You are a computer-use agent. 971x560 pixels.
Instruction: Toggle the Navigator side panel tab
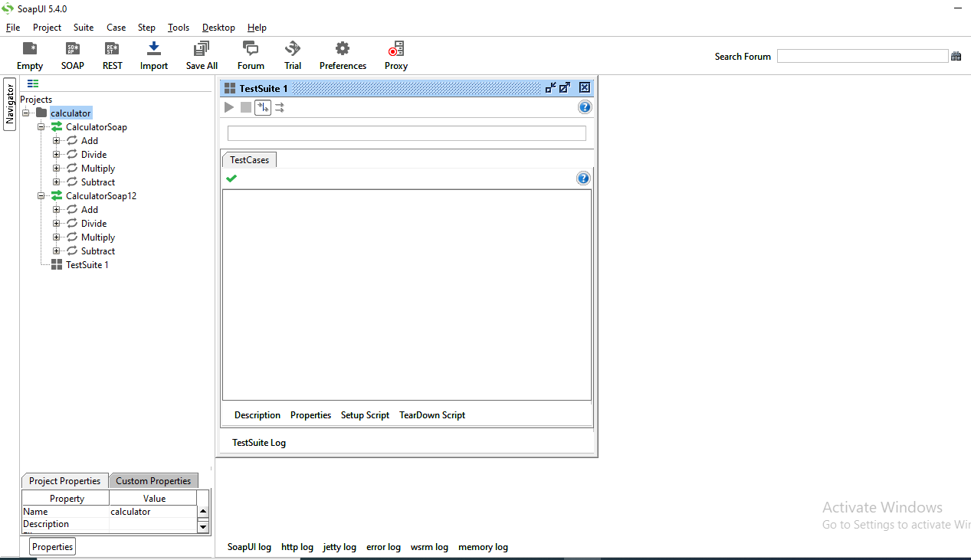point(10,104)
